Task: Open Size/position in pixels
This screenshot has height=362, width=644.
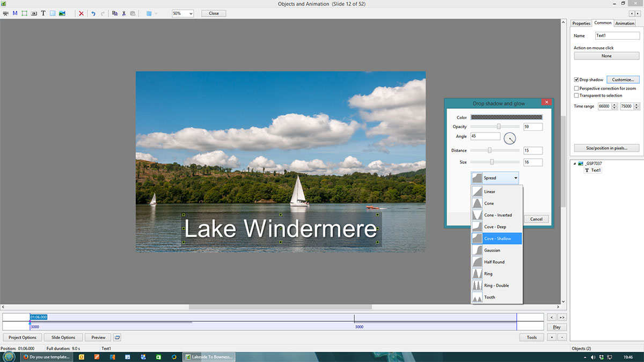Action: click(606, 148)
